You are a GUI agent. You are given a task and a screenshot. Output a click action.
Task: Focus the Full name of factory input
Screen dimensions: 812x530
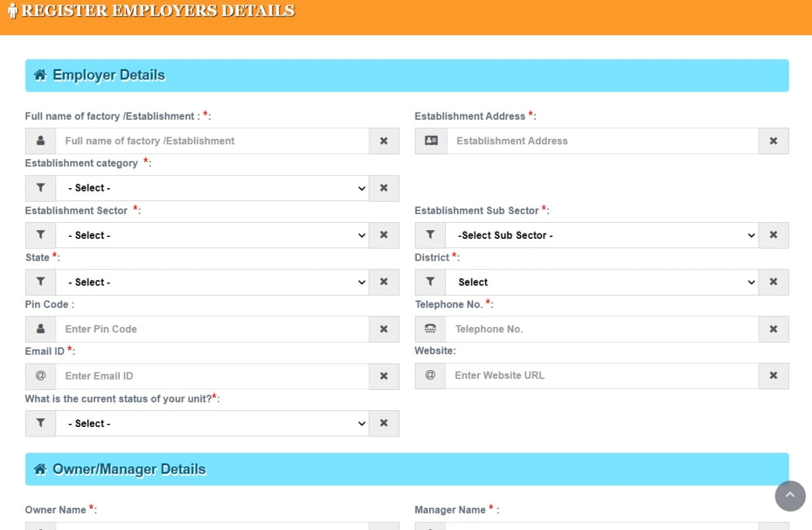(212, 141)
